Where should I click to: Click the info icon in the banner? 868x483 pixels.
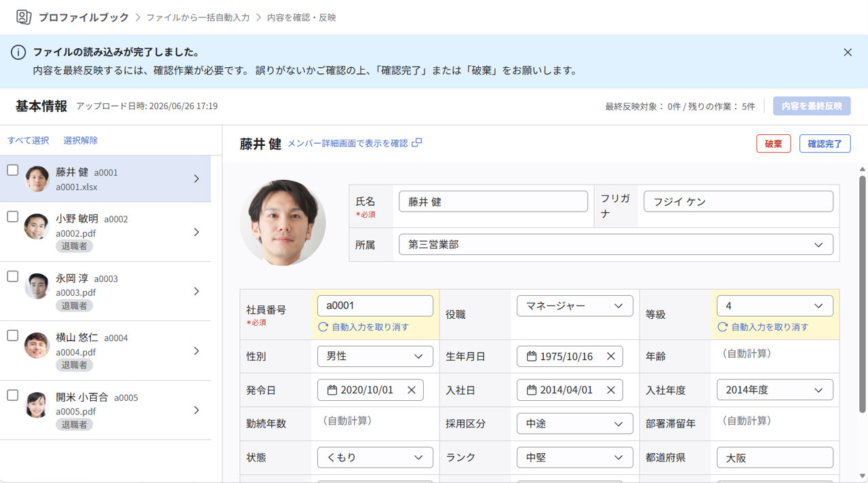coord(18,52)
